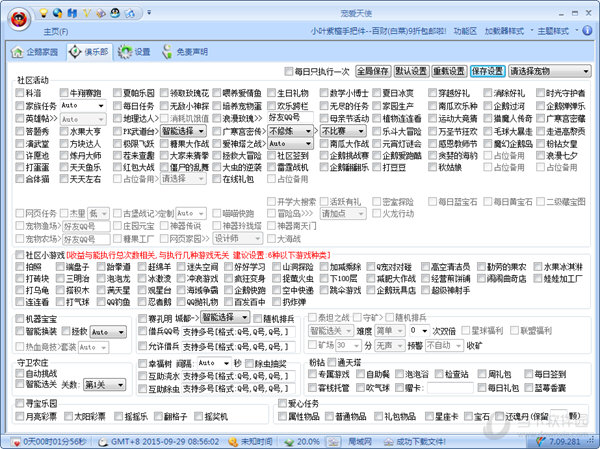Expand the quick-access toolbar customize arrow
Image resolution: width=600 pixels, height=449 pixels.
(x=149, y=13)
